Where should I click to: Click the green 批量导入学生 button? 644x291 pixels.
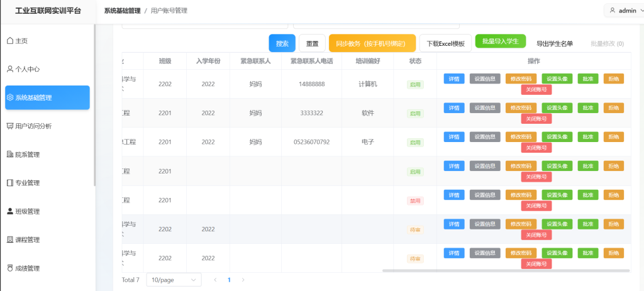point(500,41)
